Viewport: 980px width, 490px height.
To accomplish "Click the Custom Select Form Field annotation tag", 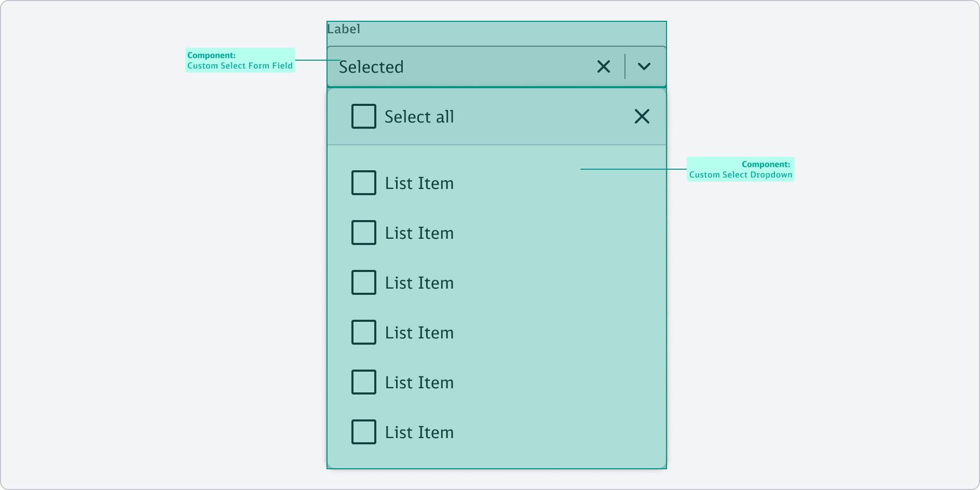I will 240,60.
